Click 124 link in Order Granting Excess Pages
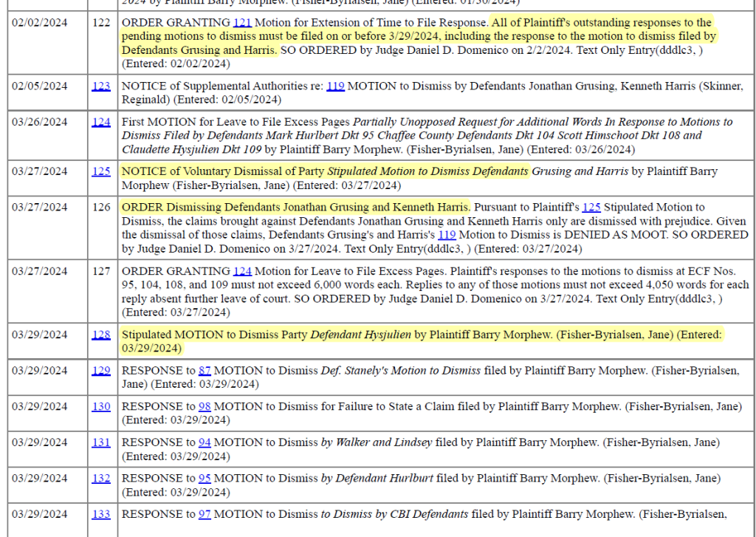Screen dimensions: 756x537 (x=242, y=271)
